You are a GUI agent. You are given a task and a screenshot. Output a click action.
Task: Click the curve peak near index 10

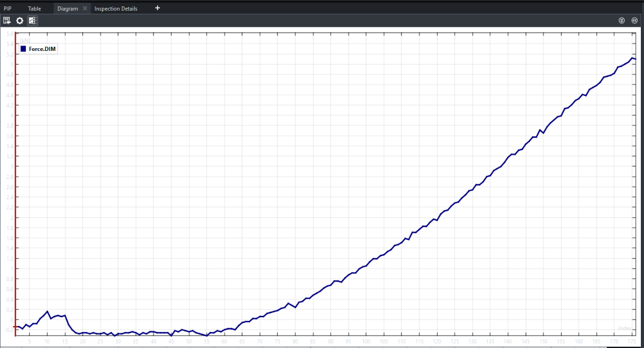coord(47,312)
